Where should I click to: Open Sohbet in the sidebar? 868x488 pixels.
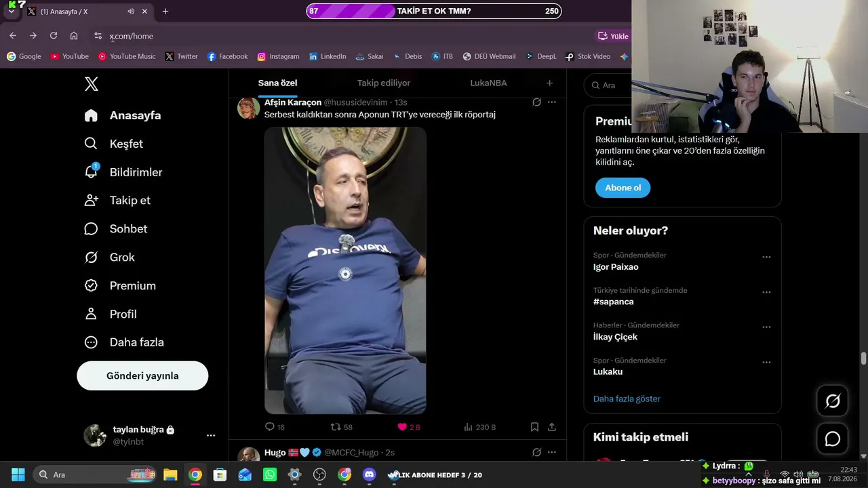[x=116, y=229]
